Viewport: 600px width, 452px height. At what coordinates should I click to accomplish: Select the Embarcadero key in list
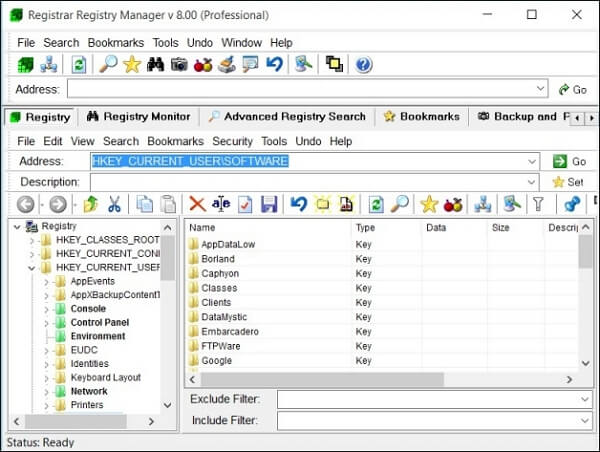point(230,331)
